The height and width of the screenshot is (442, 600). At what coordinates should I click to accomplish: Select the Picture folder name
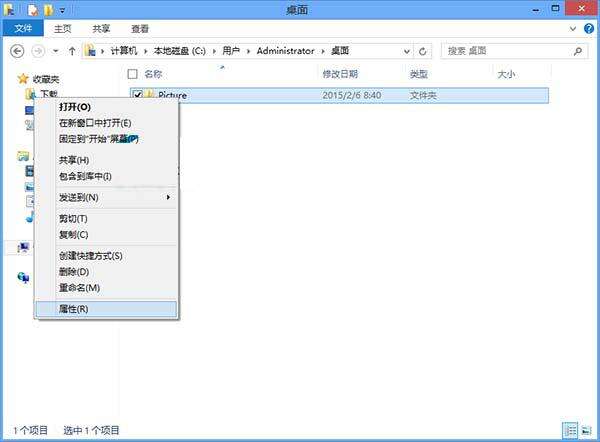click(173, 95)
